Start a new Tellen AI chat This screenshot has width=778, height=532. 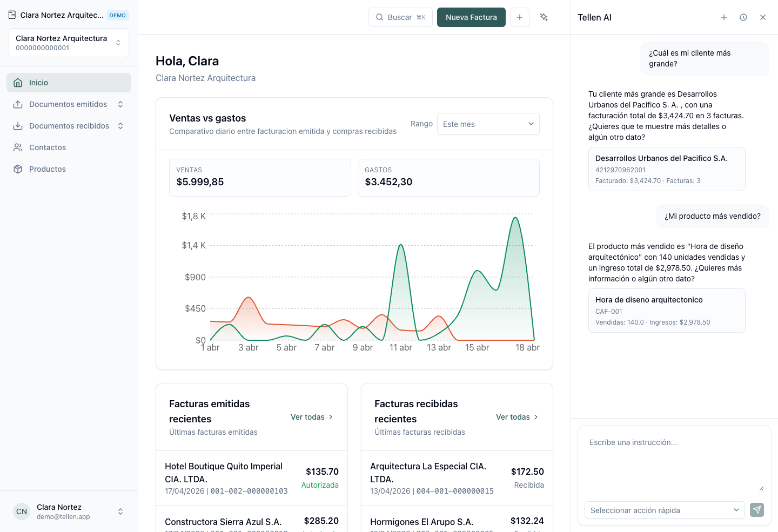tap(724, 17)
